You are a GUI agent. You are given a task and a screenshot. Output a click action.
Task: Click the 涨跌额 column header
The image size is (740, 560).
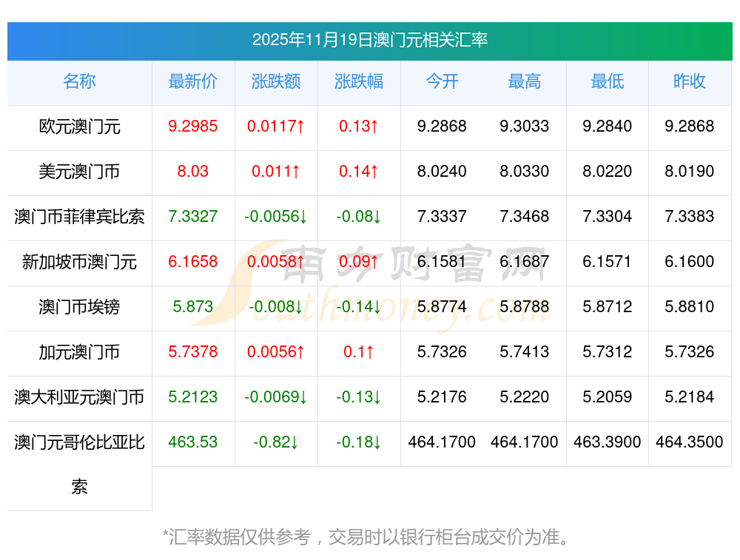(x=276, y=81)
